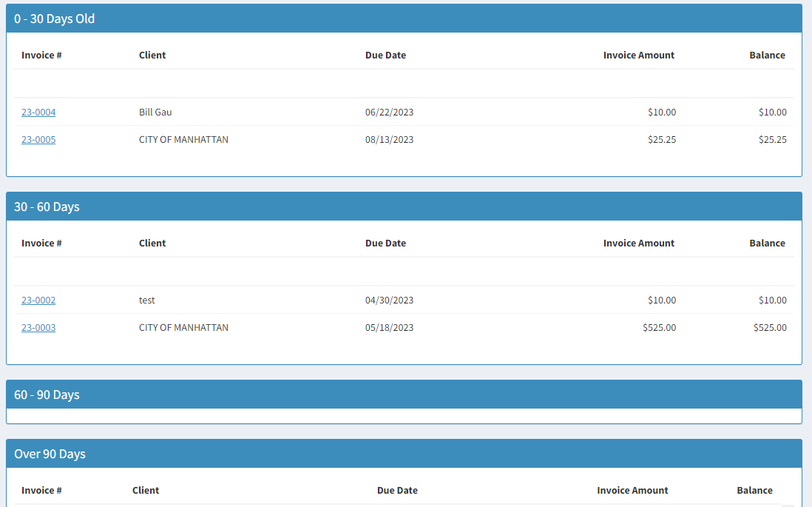Click 'Client' header in 0-30 Days table

pyautogui.click(x=152, y=55)
